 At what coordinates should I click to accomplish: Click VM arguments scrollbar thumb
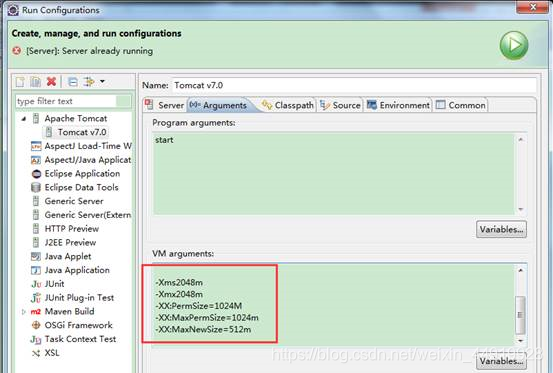click(x=520, y=314)
